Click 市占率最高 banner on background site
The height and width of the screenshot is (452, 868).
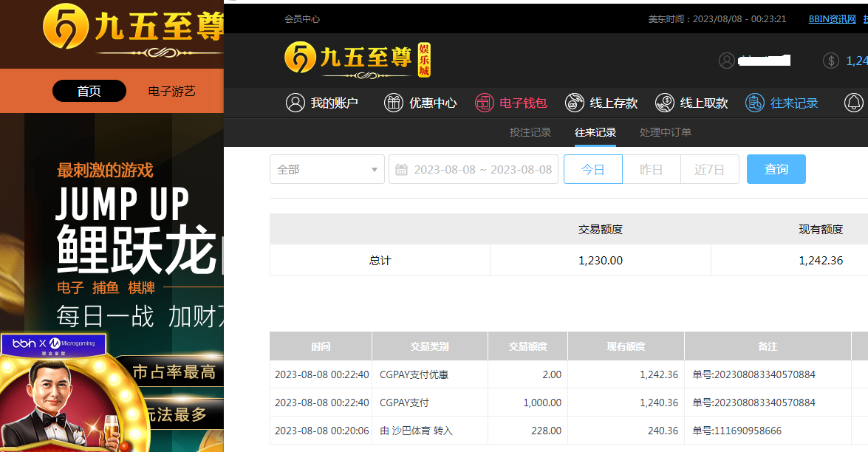click(174, 371)
